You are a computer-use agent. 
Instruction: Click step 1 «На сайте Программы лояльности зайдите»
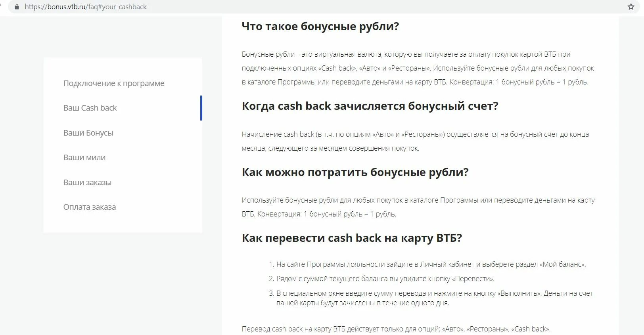[x=431, y=264]
